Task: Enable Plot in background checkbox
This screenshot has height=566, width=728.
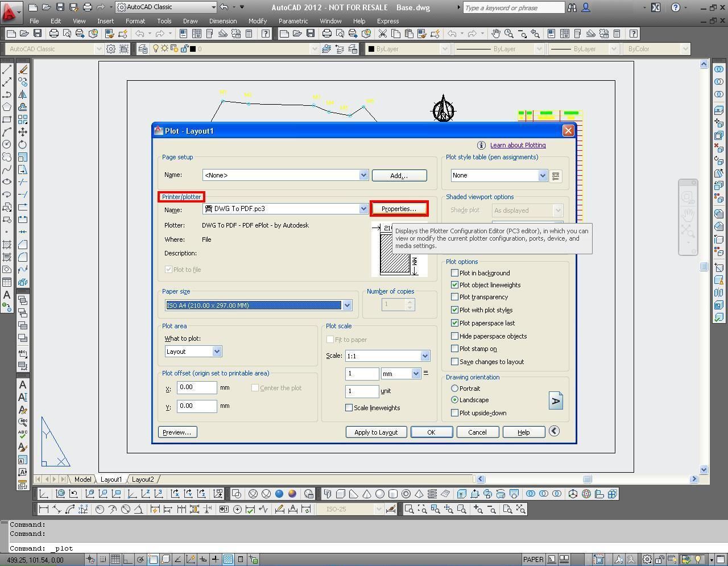Action: [x=454, y=273]
